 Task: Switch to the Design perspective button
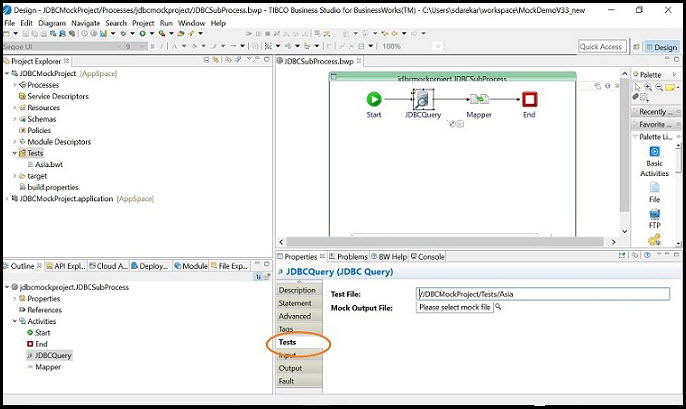(x=660, y=47)
